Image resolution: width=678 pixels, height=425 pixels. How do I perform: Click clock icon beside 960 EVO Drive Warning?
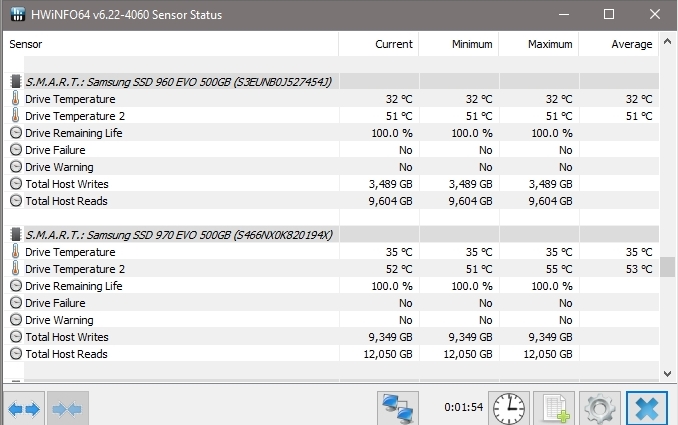coord(16,167)
